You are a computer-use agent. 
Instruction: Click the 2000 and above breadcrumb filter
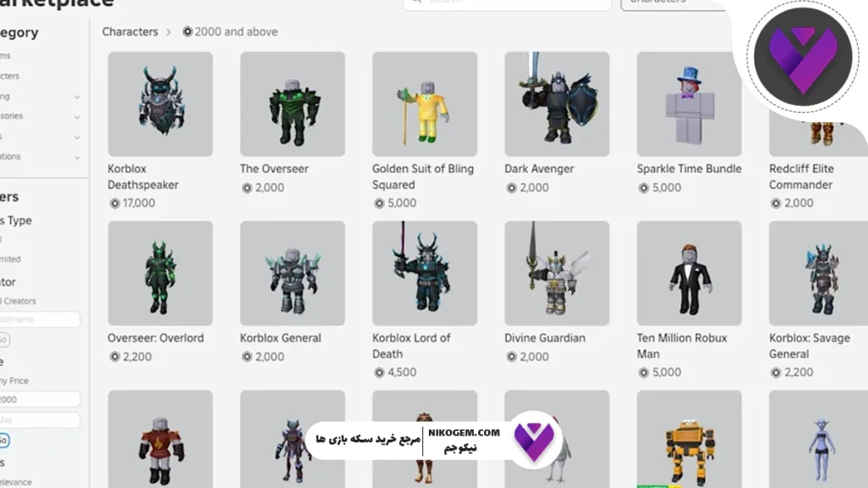[236, 31]
